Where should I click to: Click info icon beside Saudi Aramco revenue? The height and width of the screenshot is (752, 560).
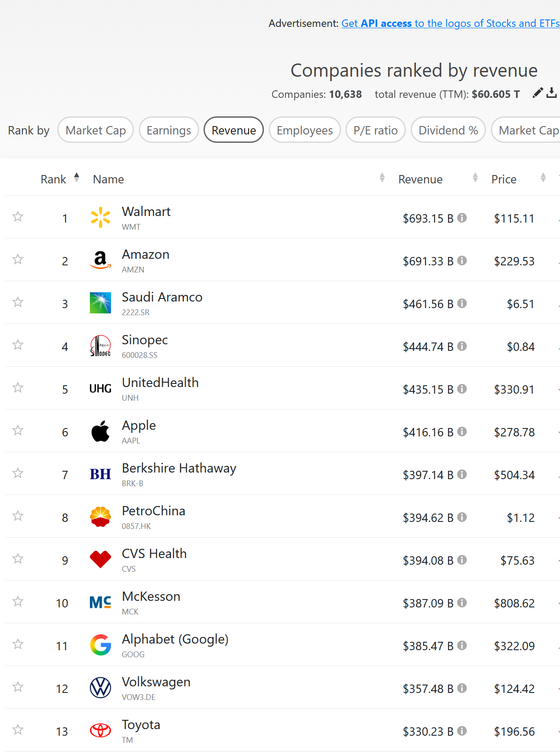coord(462,303)
